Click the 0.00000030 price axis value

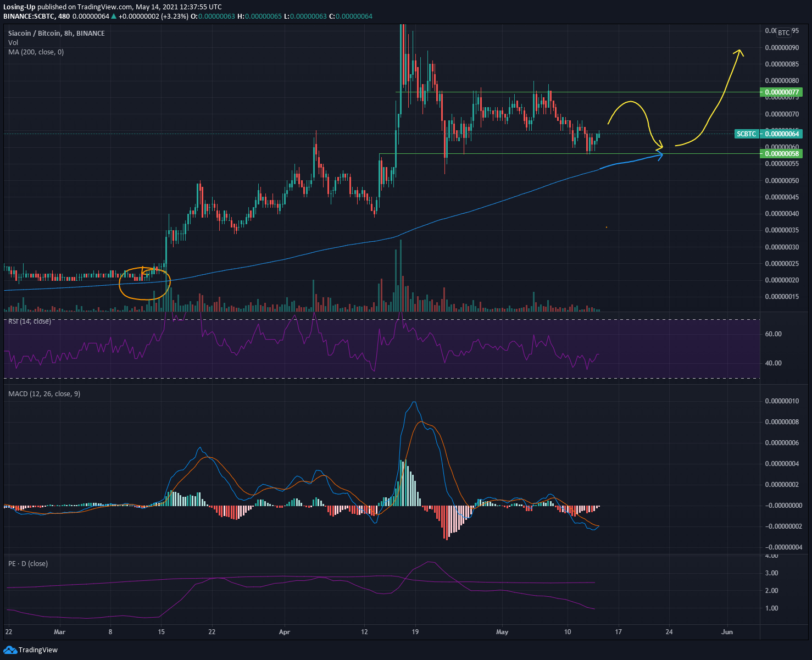pos(782,247)
